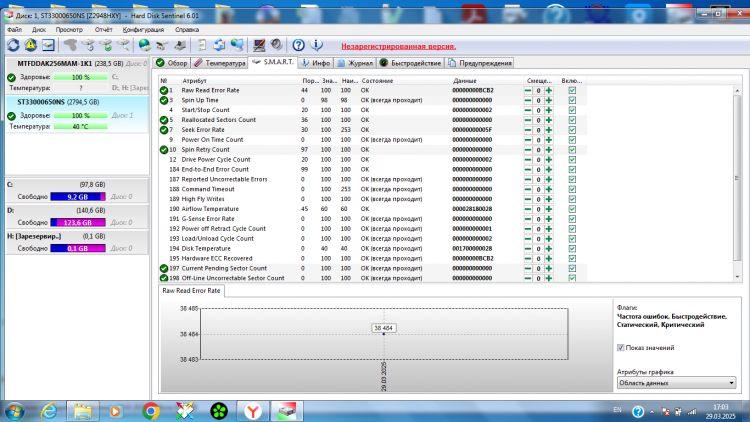Increase offset for G-Sense Error Rate
Screen dimensions: 750x422
549,219
